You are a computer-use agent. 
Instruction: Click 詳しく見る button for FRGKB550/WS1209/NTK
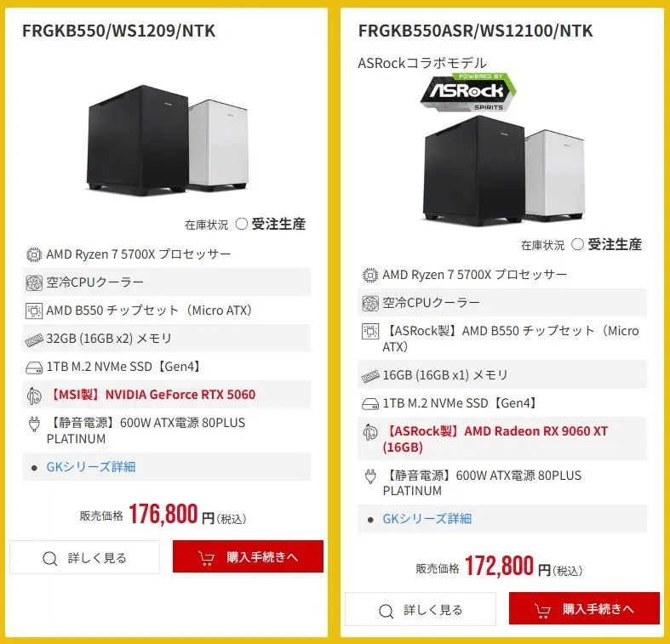click(x=84, y=558)
